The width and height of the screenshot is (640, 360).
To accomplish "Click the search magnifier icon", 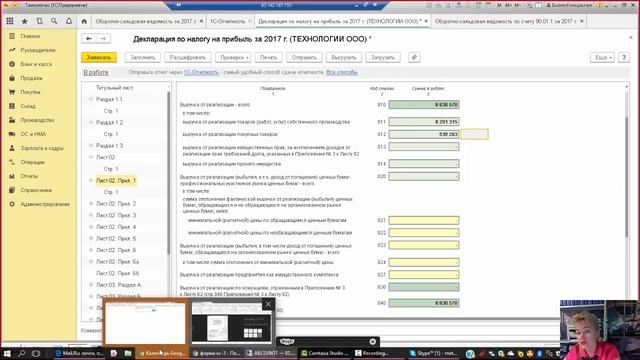I will (54, 21).
